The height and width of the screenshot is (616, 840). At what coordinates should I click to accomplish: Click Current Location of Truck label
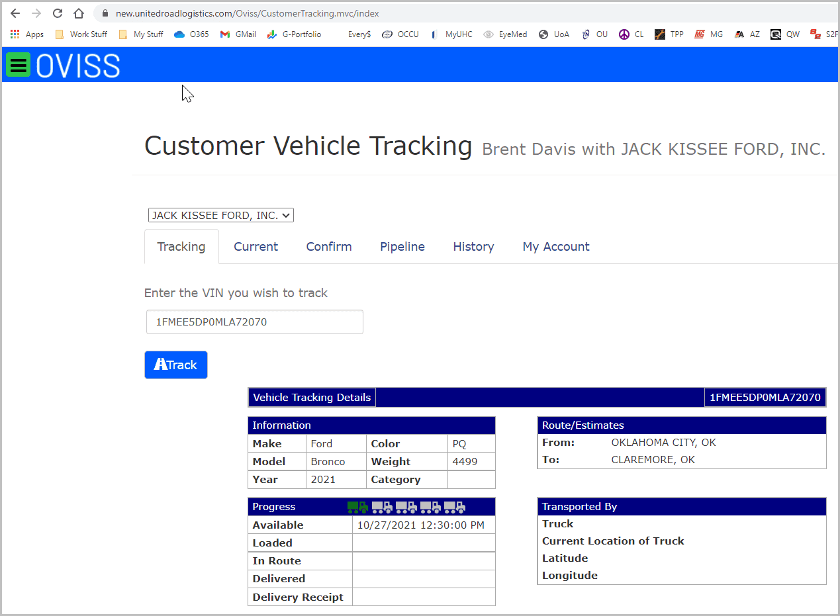[613, 541]
